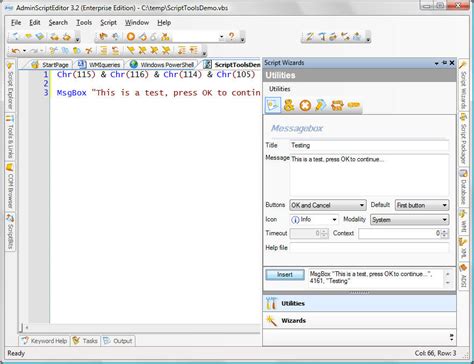The height and width of the screenshot is (364, 474).
Task: Click the Context value spinner arrows
Action: click(x=444, y=234)
